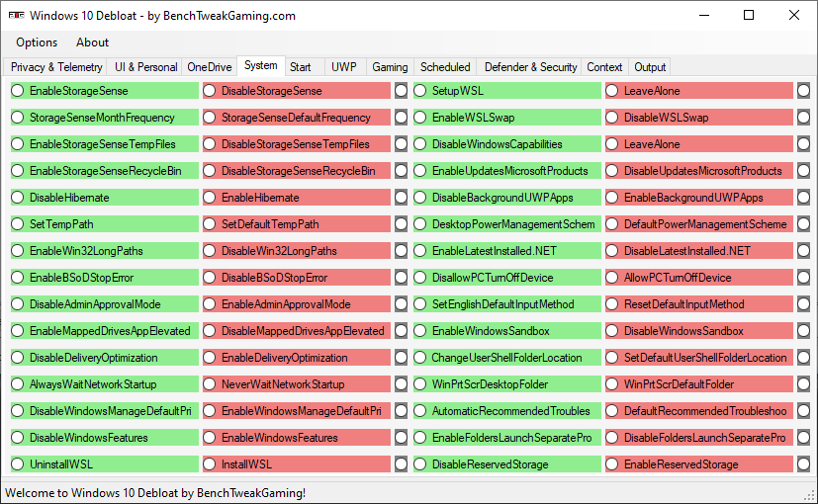Enable the EnableStorageSenseTempFiles option
The image size is (818, 504).
point(104,144)
